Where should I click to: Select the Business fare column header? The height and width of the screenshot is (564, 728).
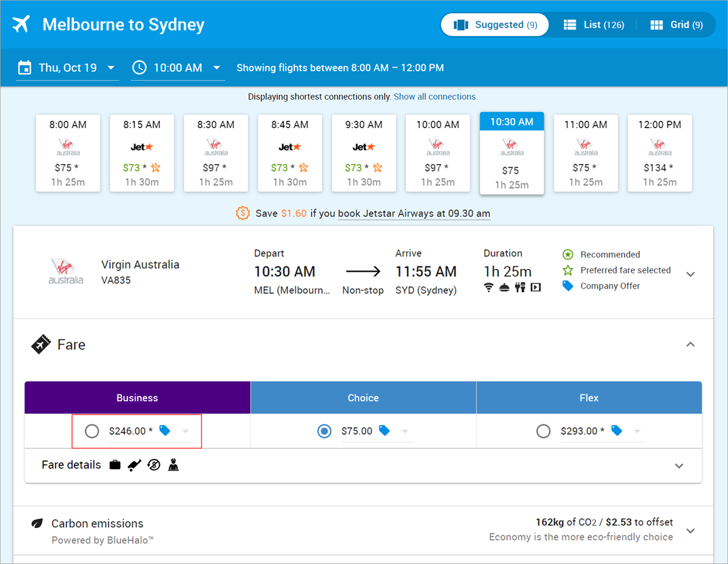point(138,398)
